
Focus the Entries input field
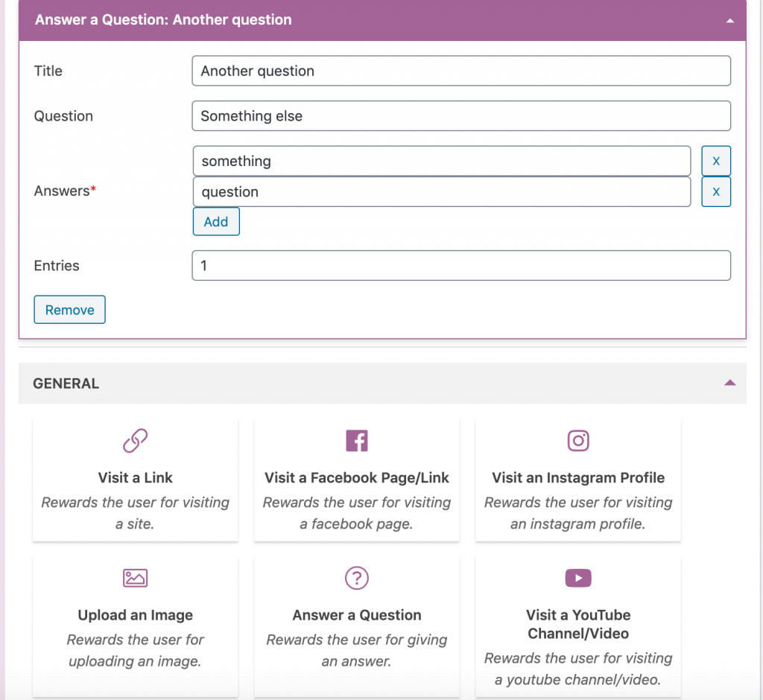click(x=461, y=266)
